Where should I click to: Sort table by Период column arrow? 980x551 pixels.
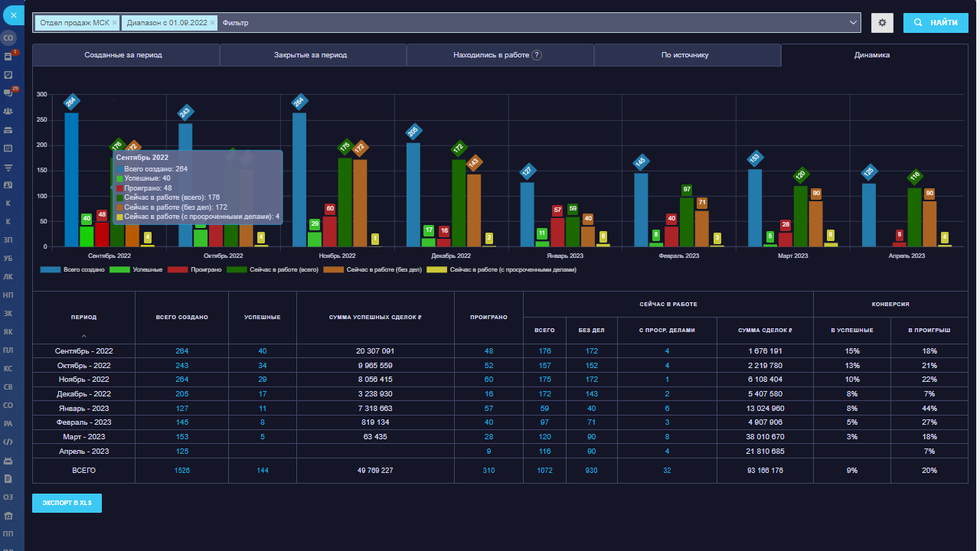pos(83,336)
